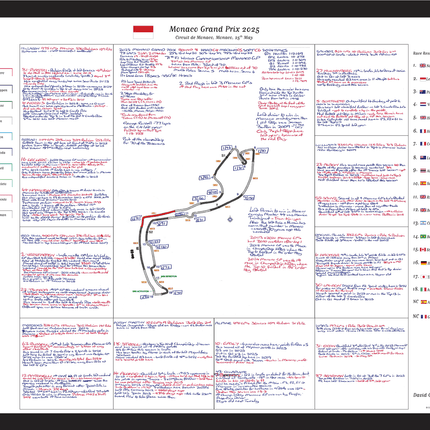
Task: Click the David signature at bottom right
Action: pos(421,395)
